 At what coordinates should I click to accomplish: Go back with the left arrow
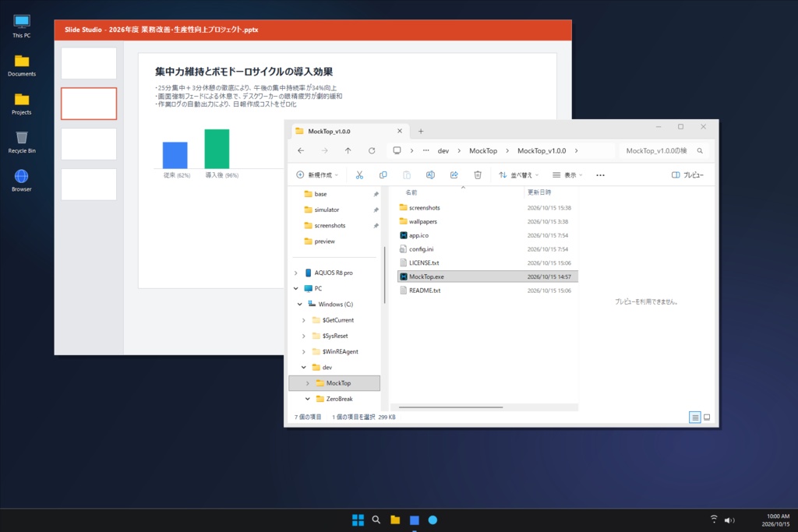pos(301,150)
